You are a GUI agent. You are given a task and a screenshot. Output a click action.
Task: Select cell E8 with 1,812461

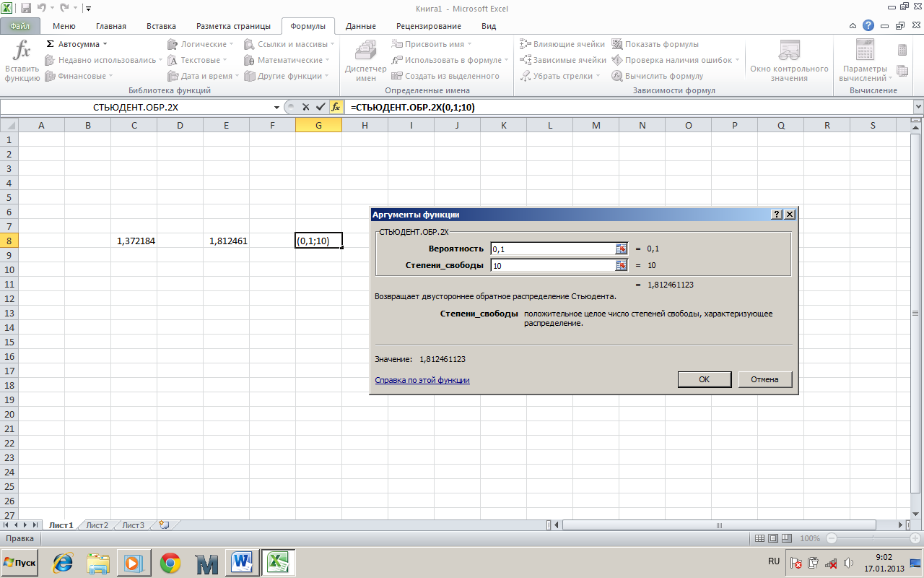[x=227, y=241]
